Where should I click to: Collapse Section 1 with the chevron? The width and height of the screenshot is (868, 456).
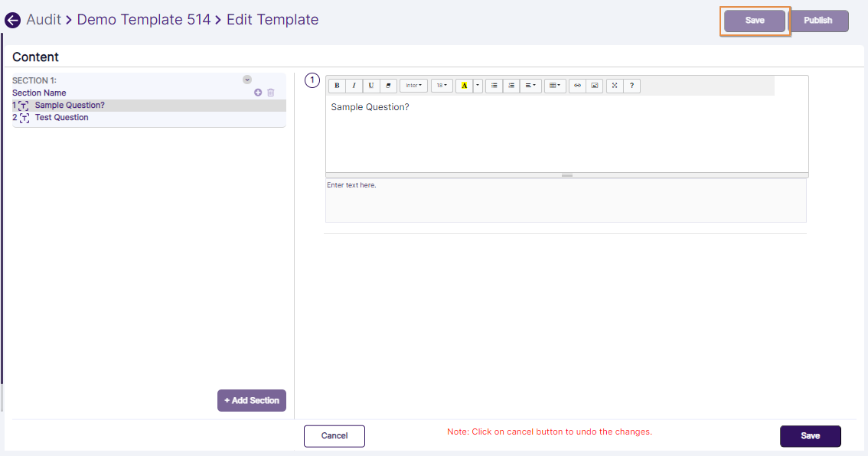coord(246,79)
